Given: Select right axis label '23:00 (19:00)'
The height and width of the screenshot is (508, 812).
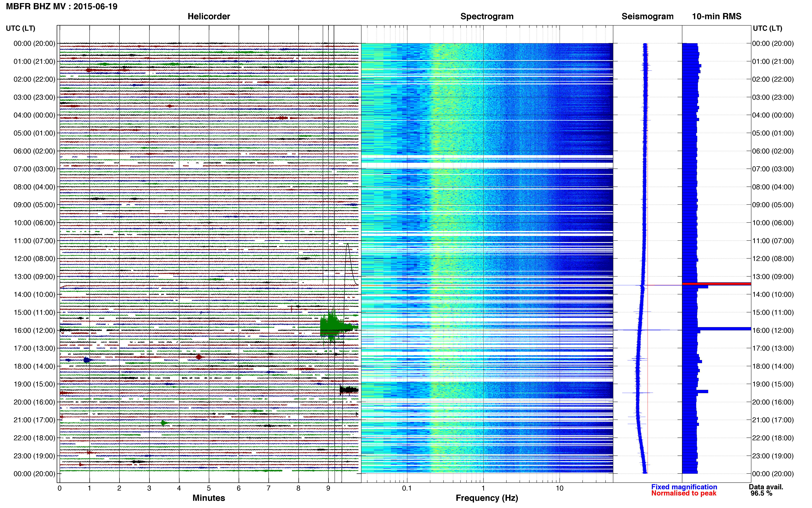Looking at the screenshot, I should pos(773,456).
